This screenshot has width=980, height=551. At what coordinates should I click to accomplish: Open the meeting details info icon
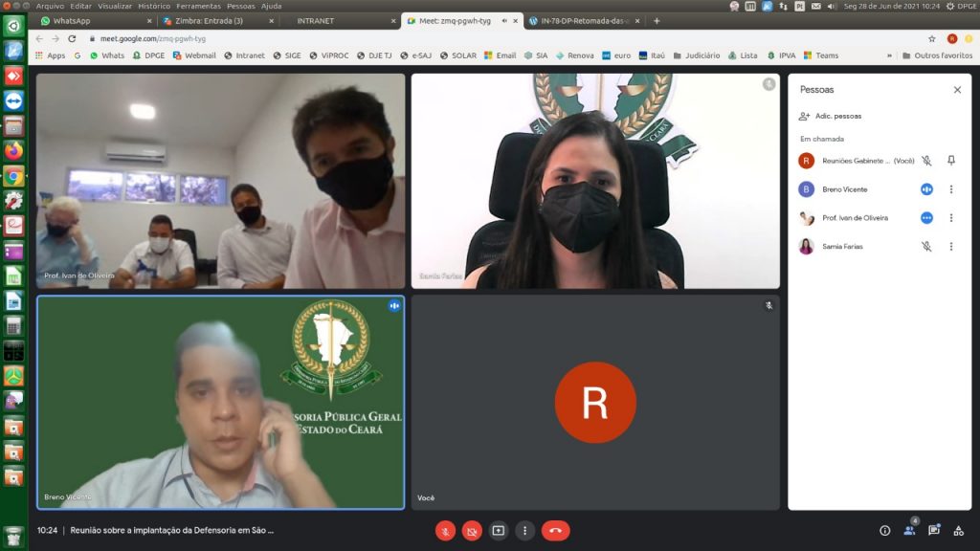[x=884, y=530]
